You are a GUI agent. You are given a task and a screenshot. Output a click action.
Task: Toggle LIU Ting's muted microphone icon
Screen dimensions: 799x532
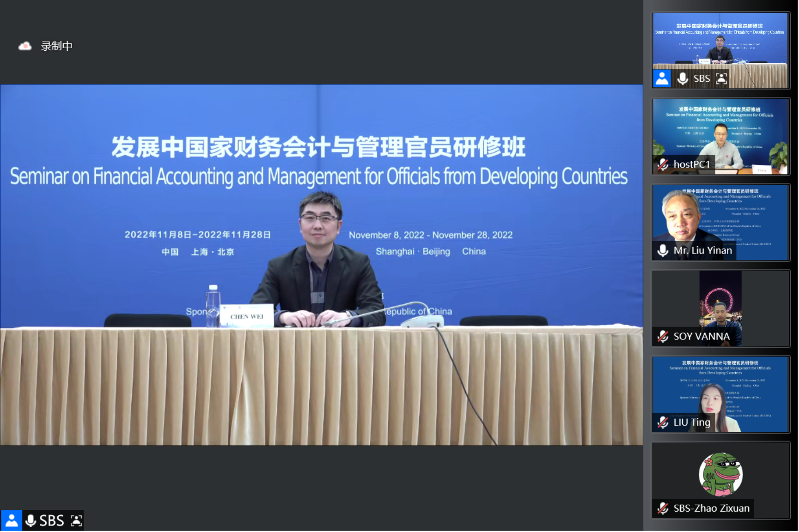663,423
